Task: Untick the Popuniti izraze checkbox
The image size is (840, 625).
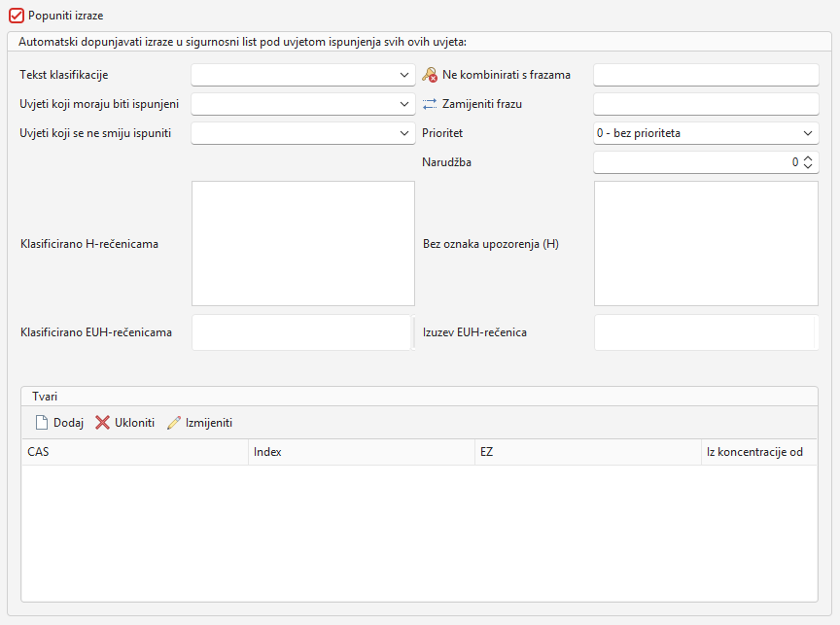Action: pos(17,16)
